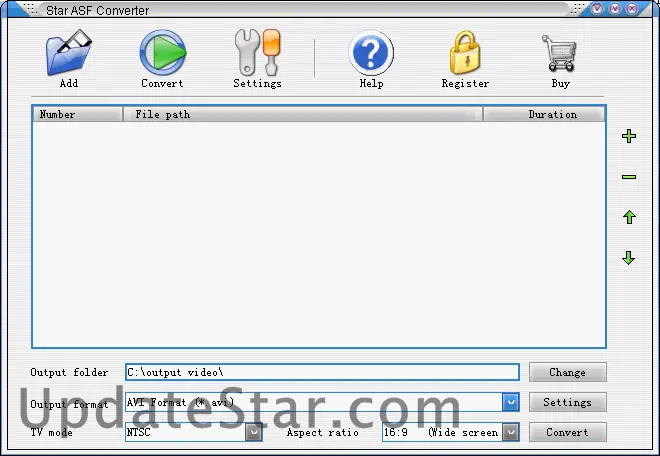660x456 pixels.
Task: Click inside the Output folder path field
Action: tap(322, 372)
